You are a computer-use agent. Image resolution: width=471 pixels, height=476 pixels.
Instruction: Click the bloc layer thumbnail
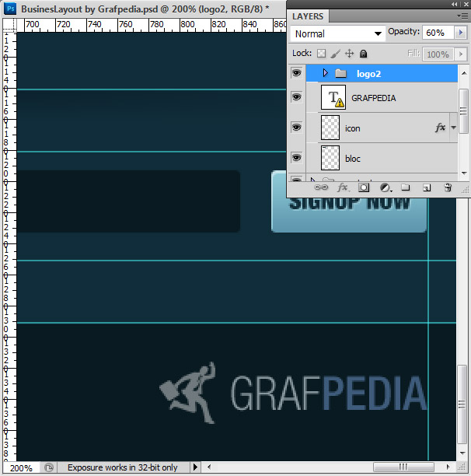pyautogui.click(x=330, y=158)
